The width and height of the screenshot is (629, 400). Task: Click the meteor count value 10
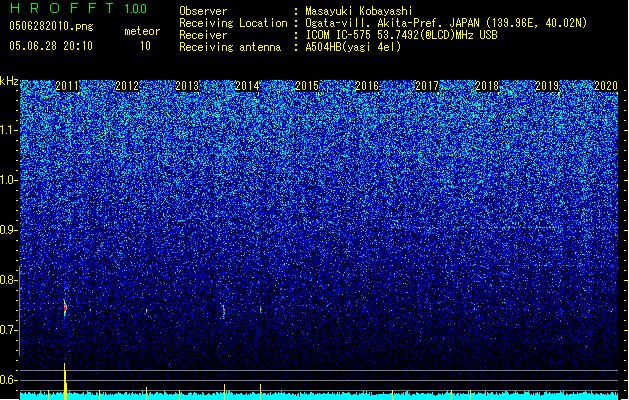click(145, 46)
